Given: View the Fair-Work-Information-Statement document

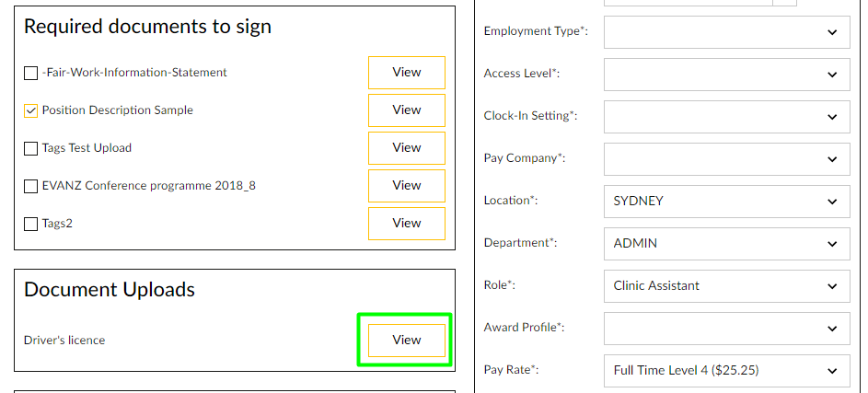Looking at the screenshot, I should (406, 73).
